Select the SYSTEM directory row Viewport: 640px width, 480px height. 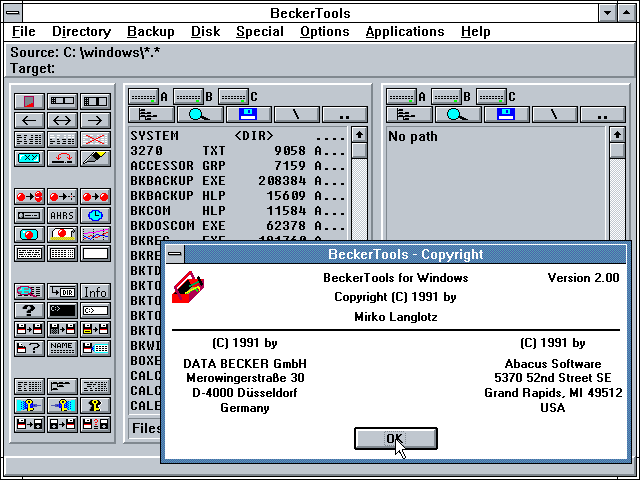click(x=238, y=136)
